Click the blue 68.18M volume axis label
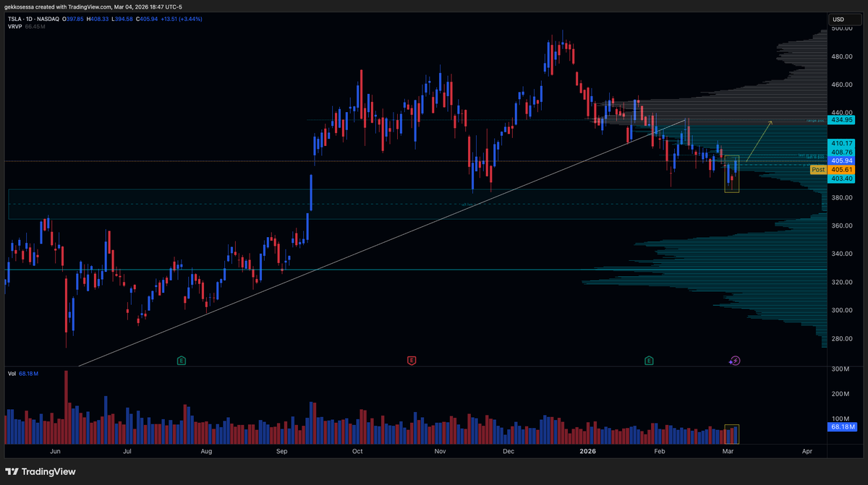868x485 pixels. [x=841, y=426]
